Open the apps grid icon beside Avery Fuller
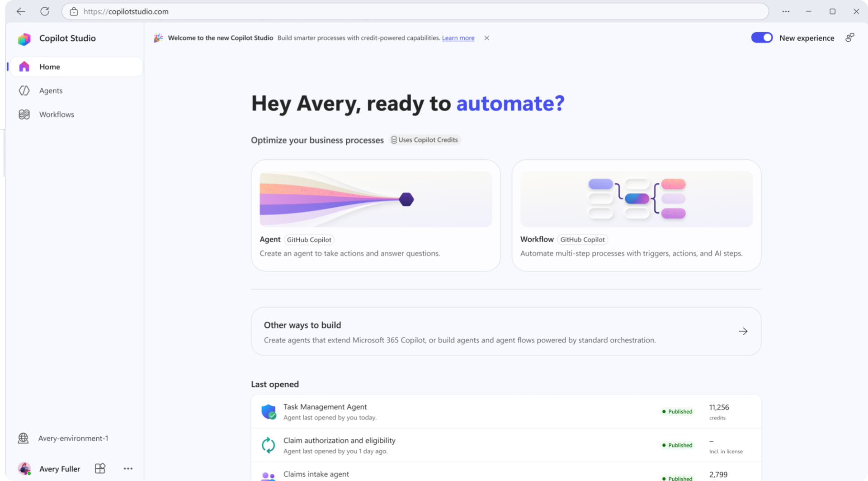The image size is (868, 481). coord(100,469)
